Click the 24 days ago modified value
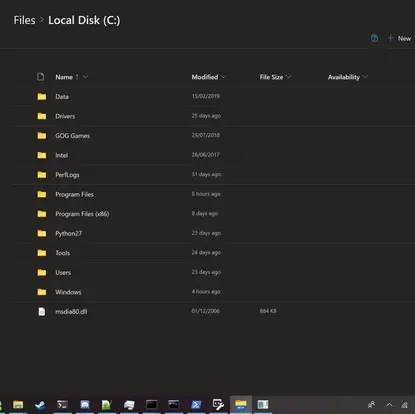 pos(206,253)
